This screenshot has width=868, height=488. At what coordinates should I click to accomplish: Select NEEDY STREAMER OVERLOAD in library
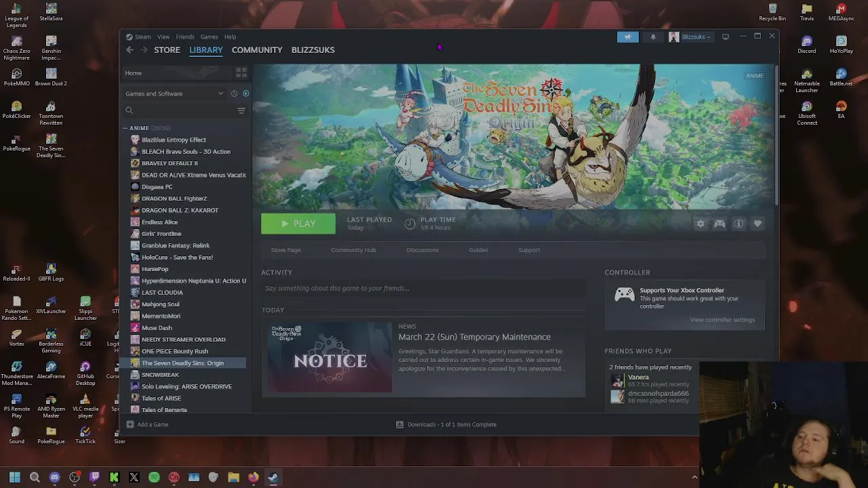(x=185, y=340)
